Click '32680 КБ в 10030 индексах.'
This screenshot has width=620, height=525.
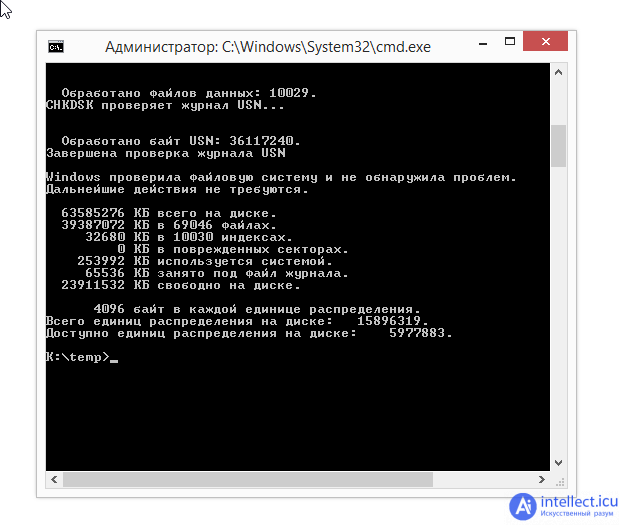[x=189, y=237]
